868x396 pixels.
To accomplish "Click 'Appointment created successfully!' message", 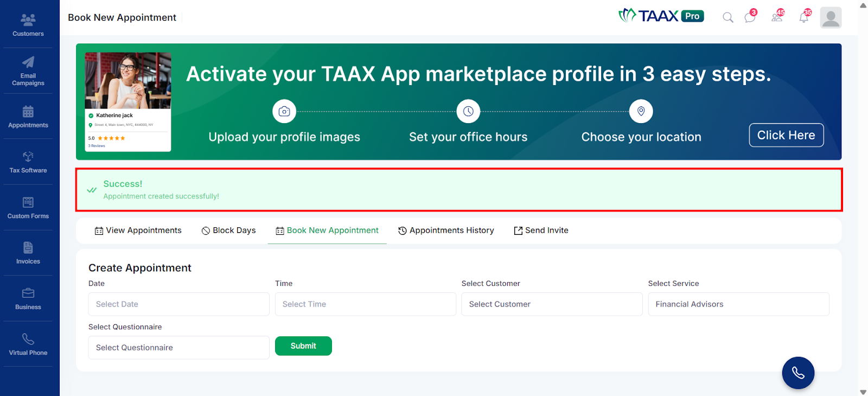I will tap(161, 196).
